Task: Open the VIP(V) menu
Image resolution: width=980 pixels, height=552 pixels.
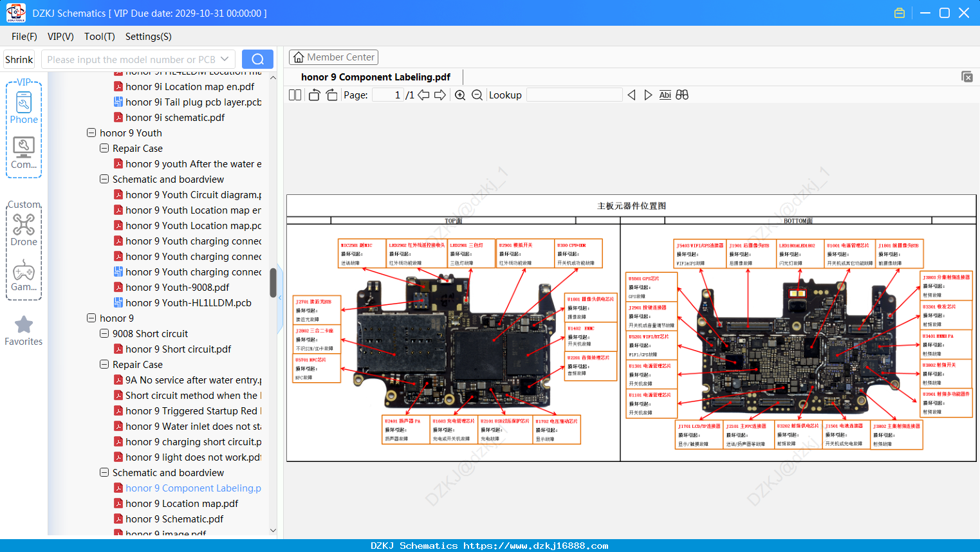Action: point(60,37)
